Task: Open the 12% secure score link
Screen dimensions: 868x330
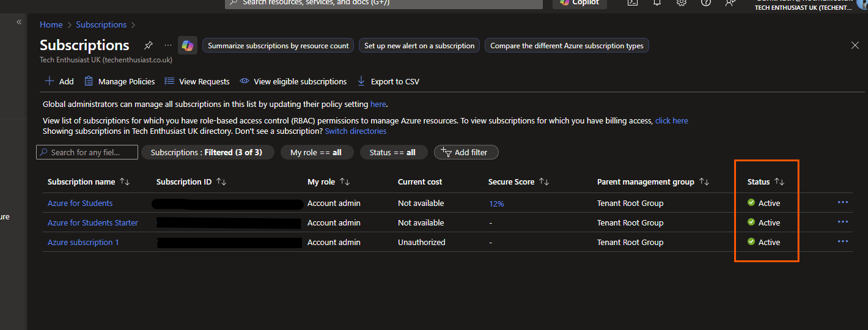Action: click(x=496, y=204)
